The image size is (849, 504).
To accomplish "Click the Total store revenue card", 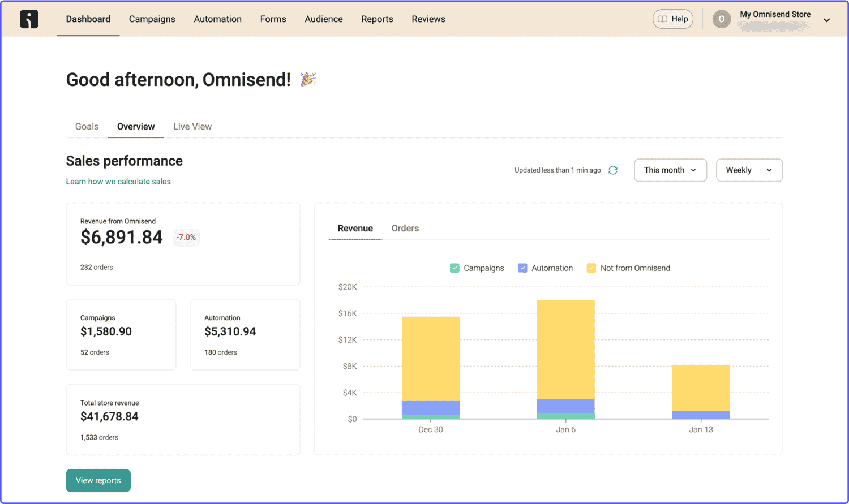I will click(x=183, y=420).
